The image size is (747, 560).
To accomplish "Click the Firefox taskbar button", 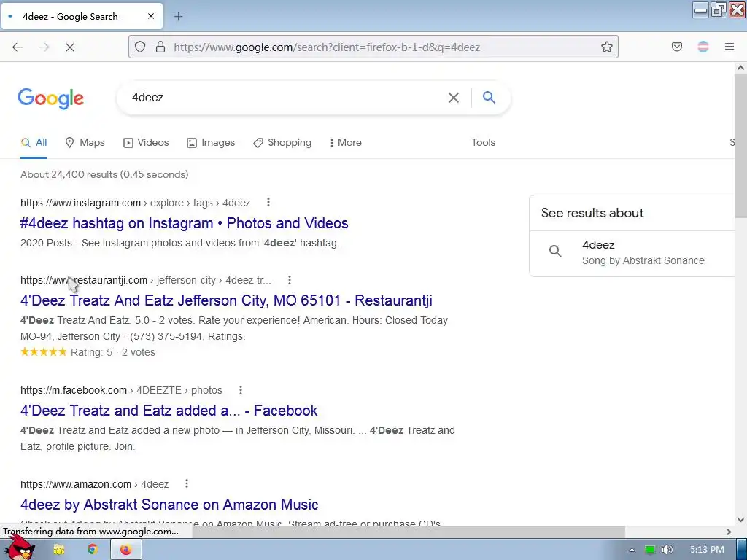I will [125, 550].
